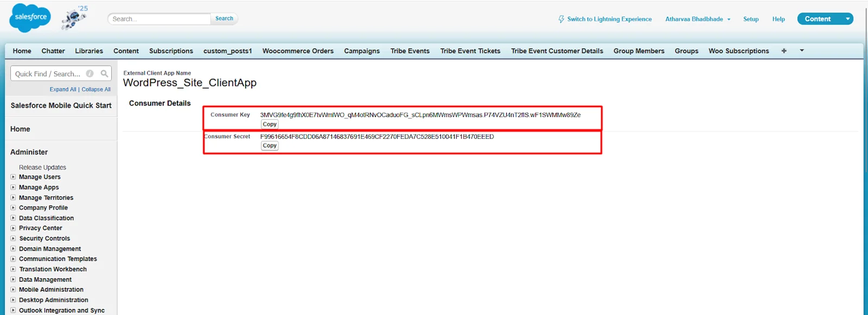Open the Chatter tab
The width and height of the screenshot is (868, 315).
[53, 51]
